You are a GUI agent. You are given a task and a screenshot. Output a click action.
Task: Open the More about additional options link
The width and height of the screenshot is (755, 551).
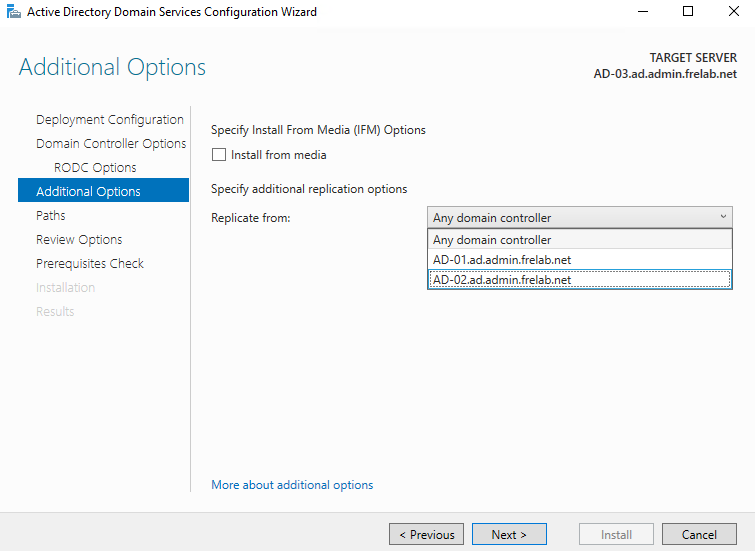coord(292,485)
